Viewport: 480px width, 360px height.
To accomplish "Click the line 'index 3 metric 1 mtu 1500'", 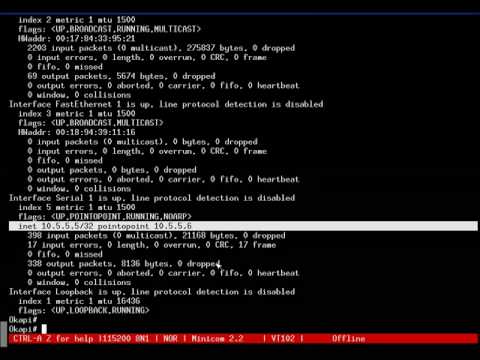I will 77,114.
